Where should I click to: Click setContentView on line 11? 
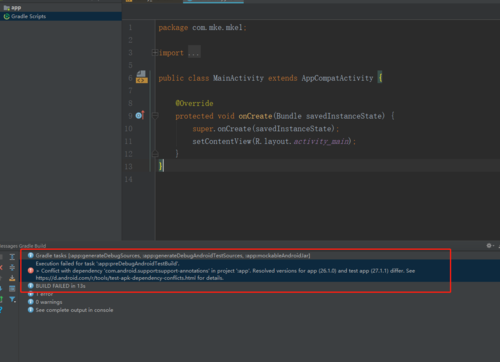tap(222, 141)
